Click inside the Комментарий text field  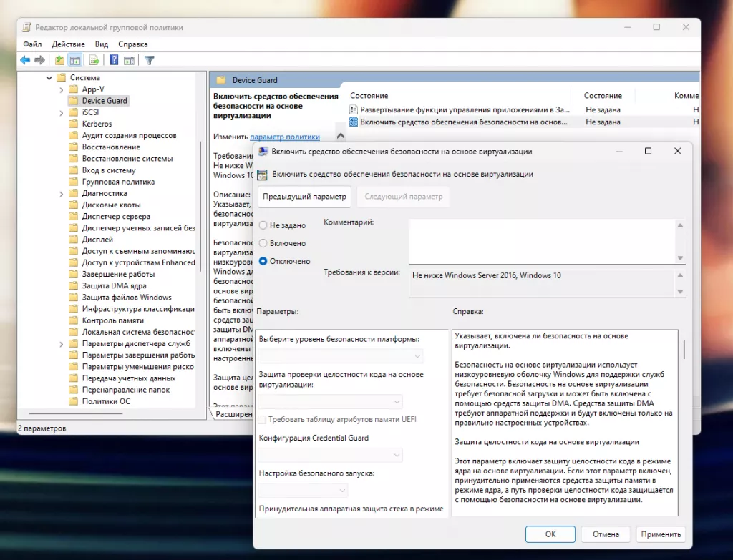coord(541,241)
